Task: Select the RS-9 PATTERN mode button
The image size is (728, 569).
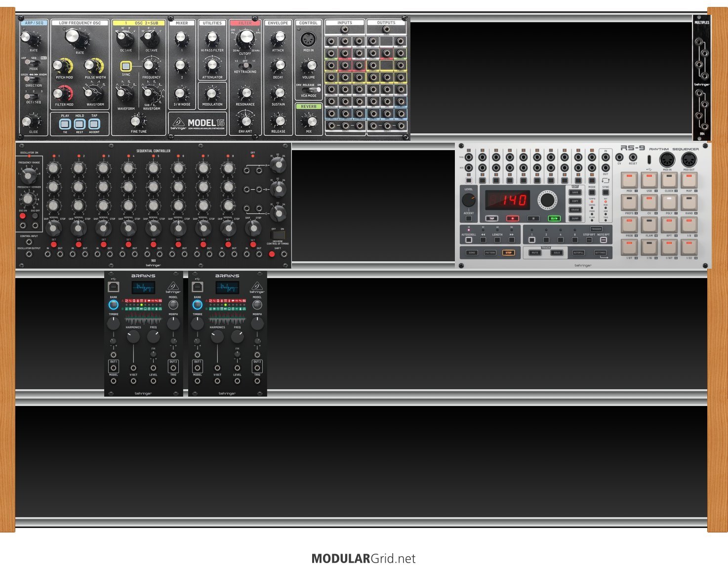Action: coord(490,252)
